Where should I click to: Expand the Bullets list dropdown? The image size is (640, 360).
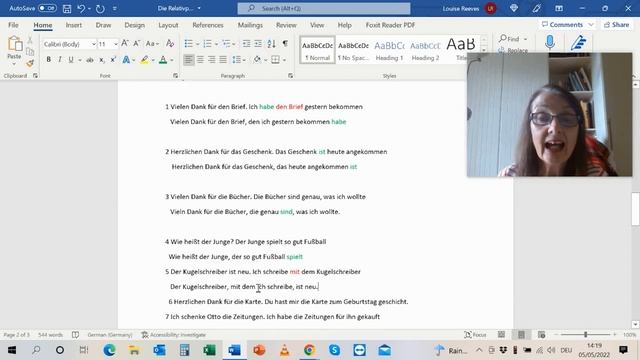[x=198, y=44]
